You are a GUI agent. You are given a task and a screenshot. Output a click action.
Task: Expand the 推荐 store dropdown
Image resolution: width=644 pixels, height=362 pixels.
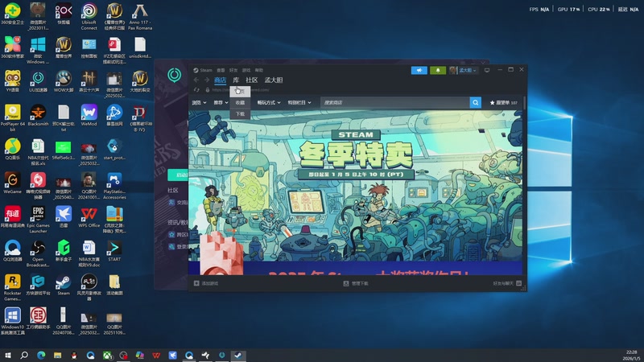coord(221,103)
